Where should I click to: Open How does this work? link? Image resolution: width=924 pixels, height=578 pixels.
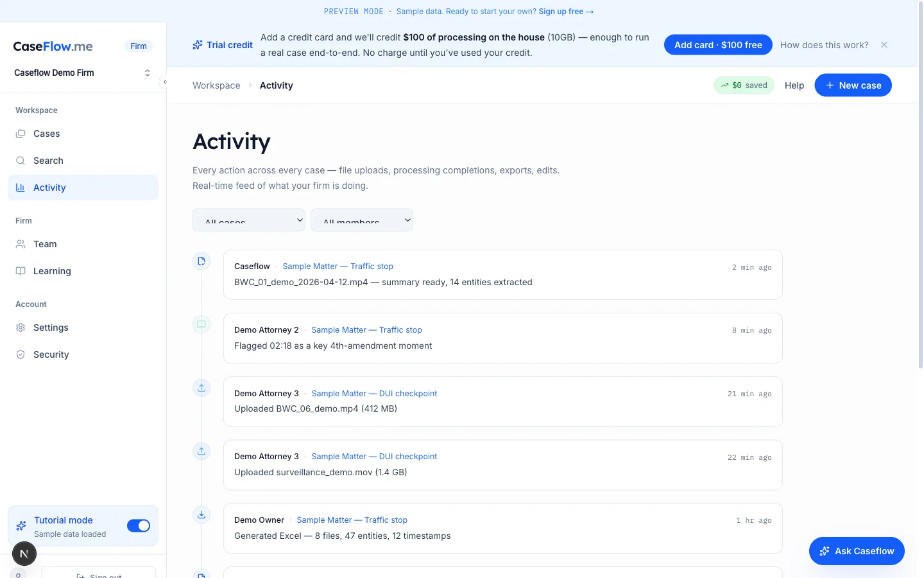825,45
